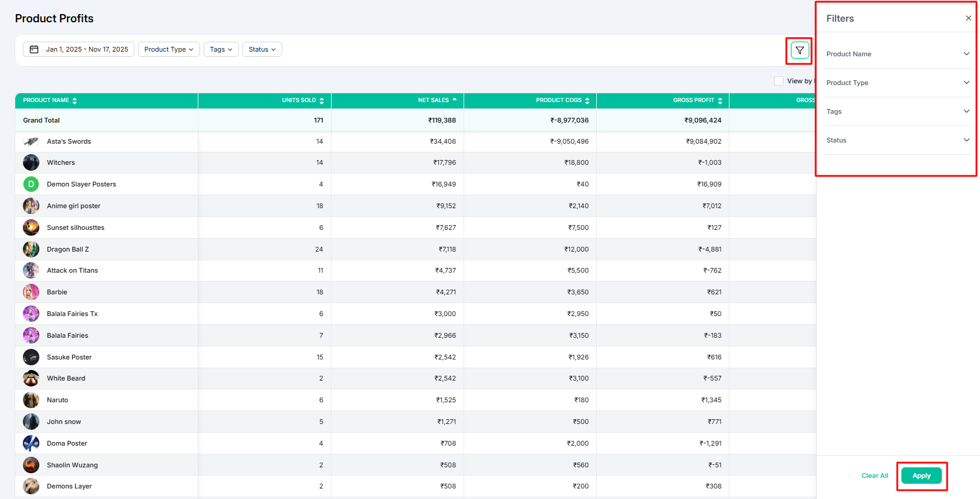Click the Barbie product thumbnail
Viewport: 980px width, 499px height.
click(31, 292)
